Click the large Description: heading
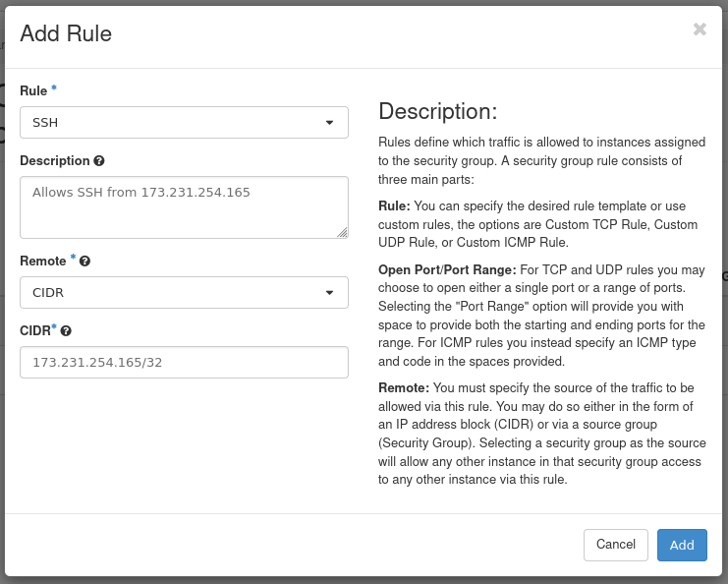The width and height of the screenshot is (728, 584). click(x=437, y=111)
